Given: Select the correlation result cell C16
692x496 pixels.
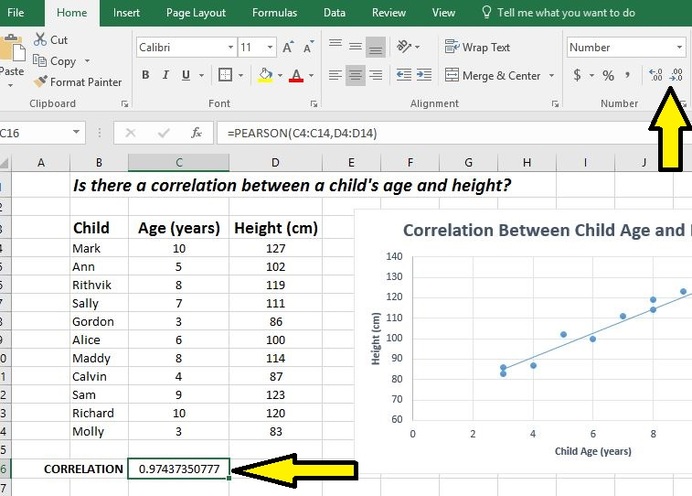Looking at the screenshot, I should point(179,469).
